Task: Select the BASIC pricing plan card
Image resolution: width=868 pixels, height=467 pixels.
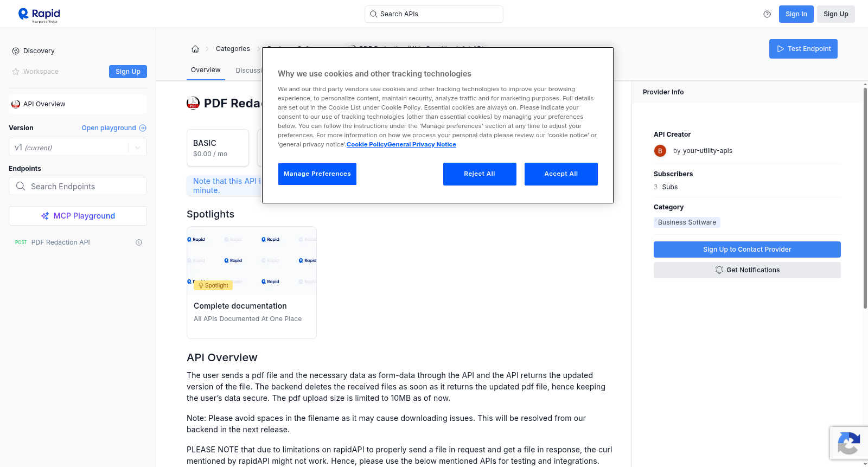Action: click(218, 148)
